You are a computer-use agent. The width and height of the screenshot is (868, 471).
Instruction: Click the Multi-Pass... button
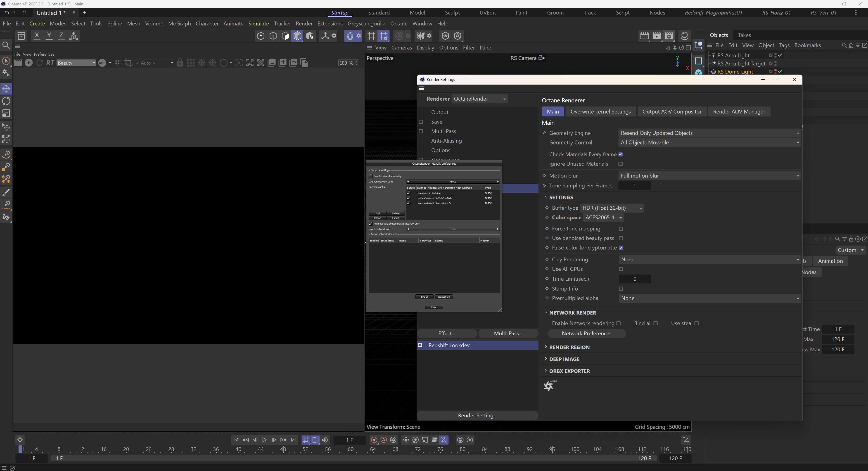(508, 334)
